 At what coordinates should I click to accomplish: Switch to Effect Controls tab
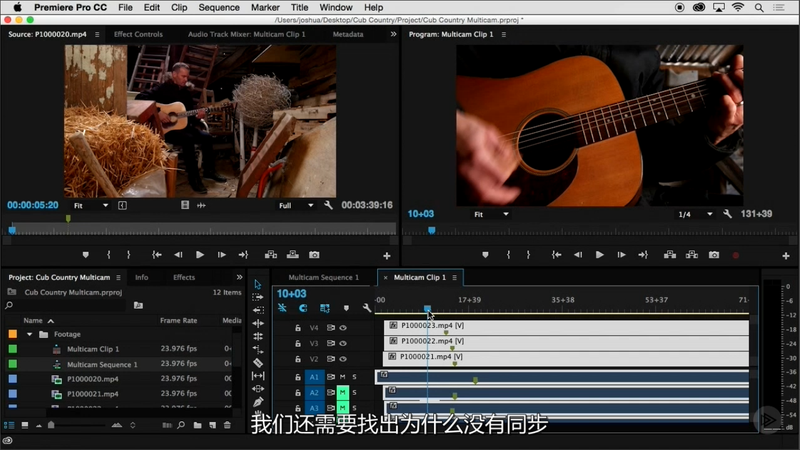click(x=138, y=34)
